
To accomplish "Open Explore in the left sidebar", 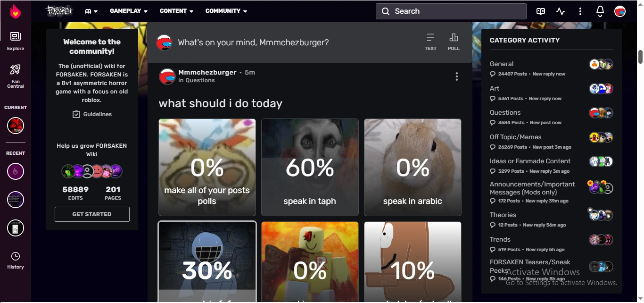I will tap(16, 41).
